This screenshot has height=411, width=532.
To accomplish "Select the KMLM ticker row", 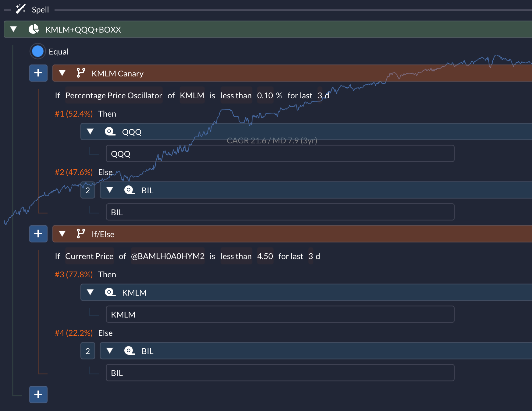I will [x=280, y=314].
